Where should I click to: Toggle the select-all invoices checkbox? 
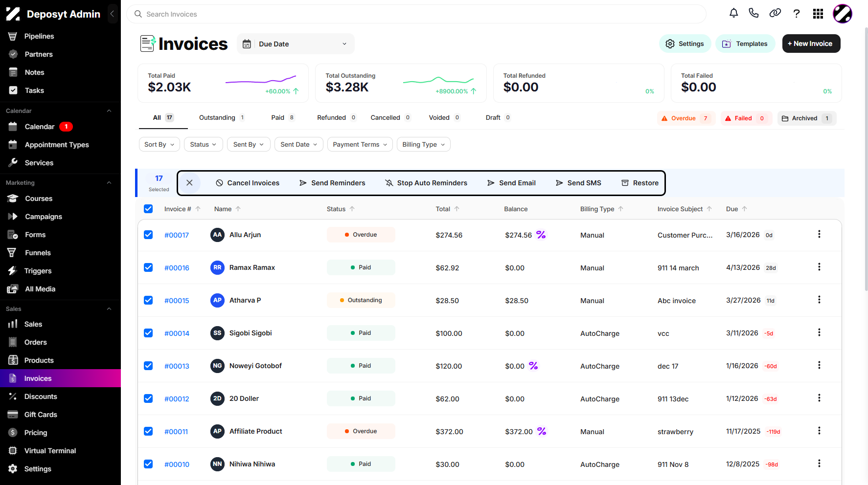148,209
